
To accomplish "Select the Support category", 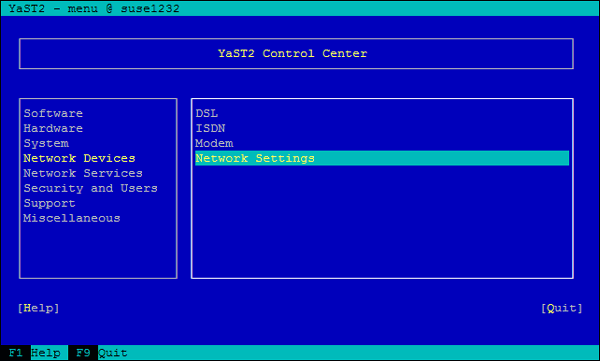I will (49, 203).
